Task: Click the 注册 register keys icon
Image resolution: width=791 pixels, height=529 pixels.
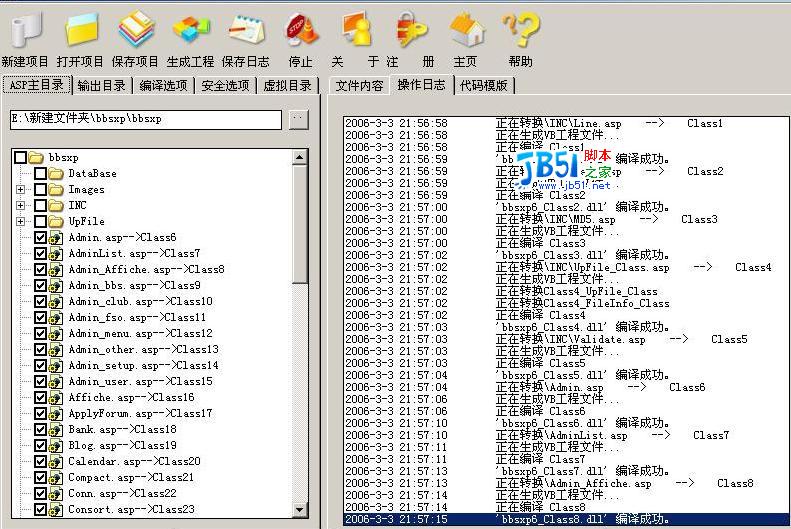Action: pos(412,29)
